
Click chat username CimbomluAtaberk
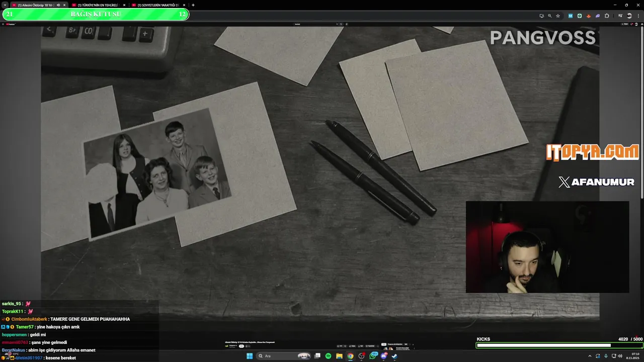pyautogui.click(x=29, y=319)
